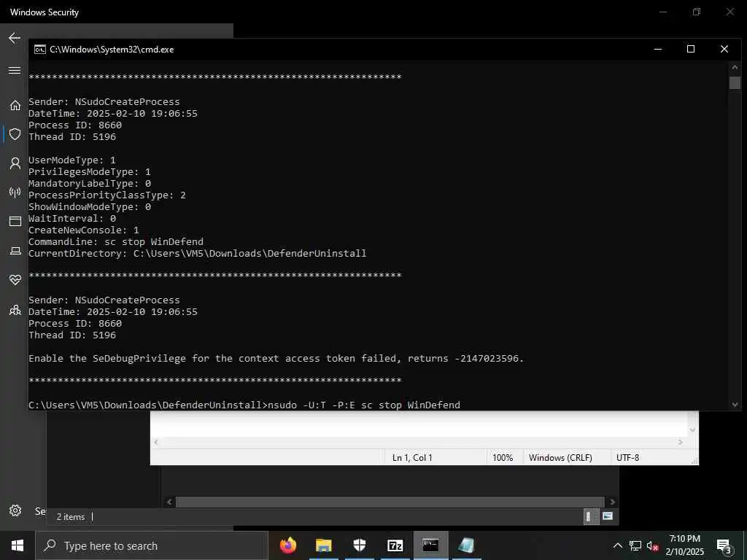This screenshot has height=560, width=747.
Task: Click the cmd vertical scrollbar thumb
Action: pos(735,82)
